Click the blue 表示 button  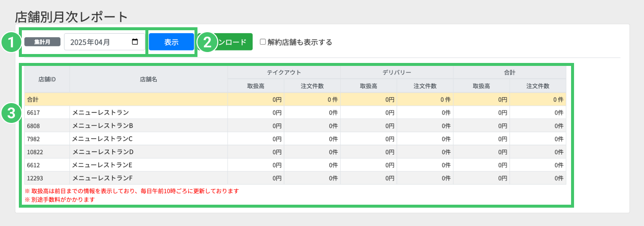tap(171, 42)
